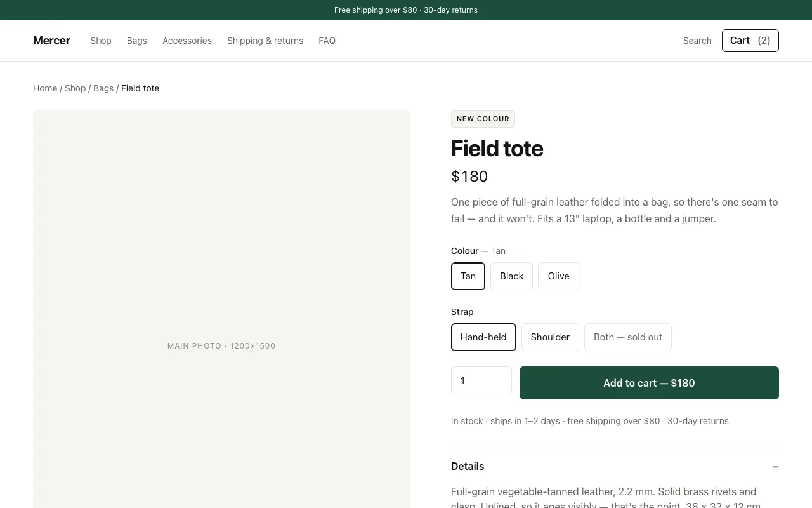Click the Search link in header
The width and height of the screenshot is (812, 508).
[x=697, y=41]
